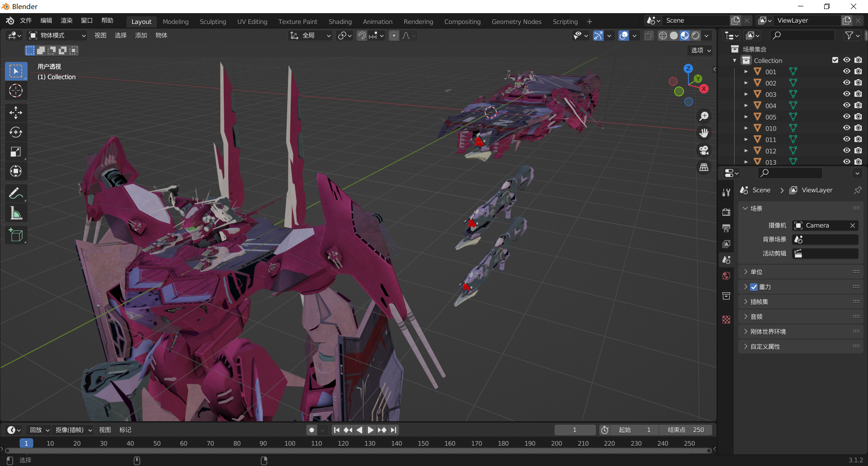Open the Output properties tab
The width and height of the screenshot is (868, 466).
[x=726, y=228]
